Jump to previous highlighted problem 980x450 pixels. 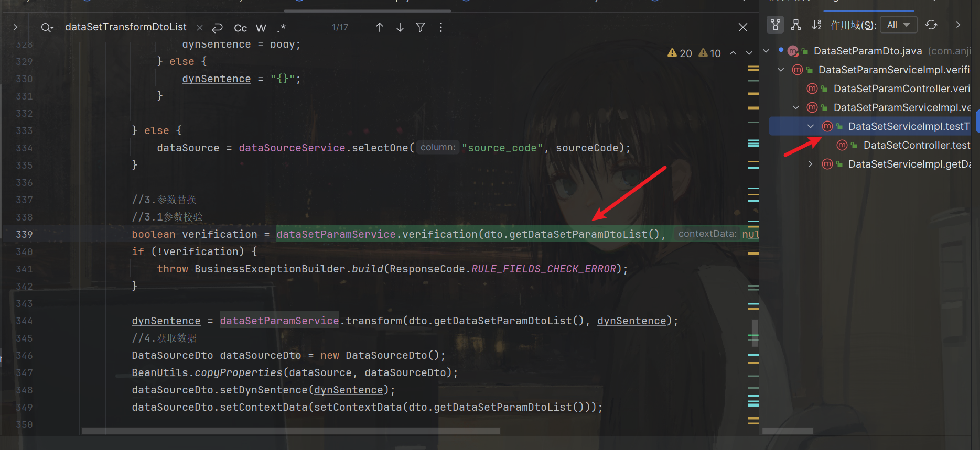tap(733, 53)
